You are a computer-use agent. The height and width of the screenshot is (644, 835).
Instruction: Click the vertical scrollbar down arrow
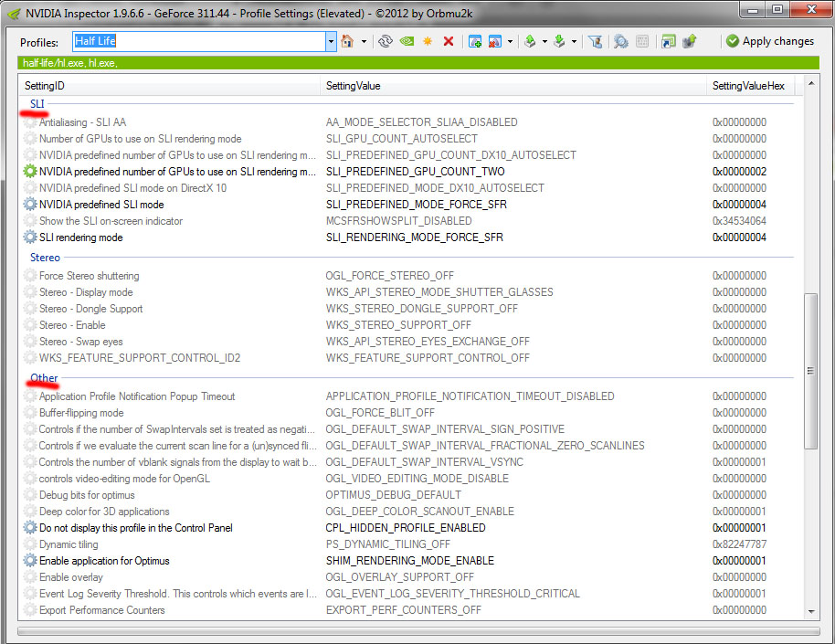coord(811,612)
